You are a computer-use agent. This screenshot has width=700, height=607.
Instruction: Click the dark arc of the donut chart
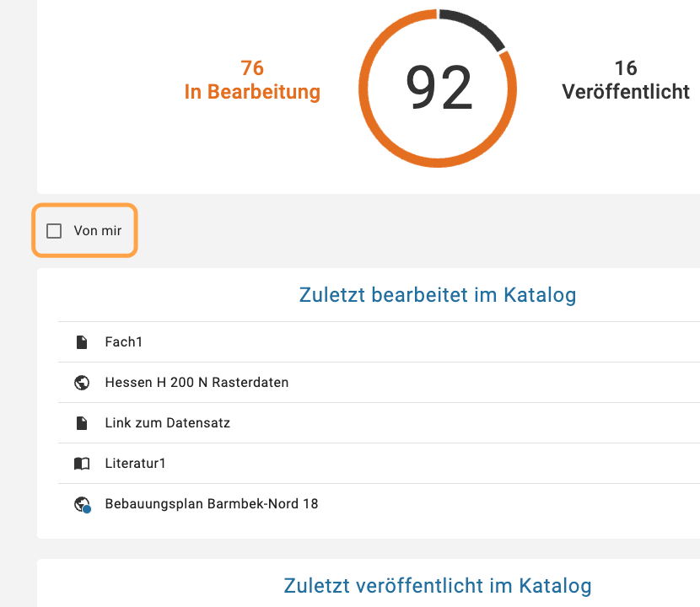(476, 23)
